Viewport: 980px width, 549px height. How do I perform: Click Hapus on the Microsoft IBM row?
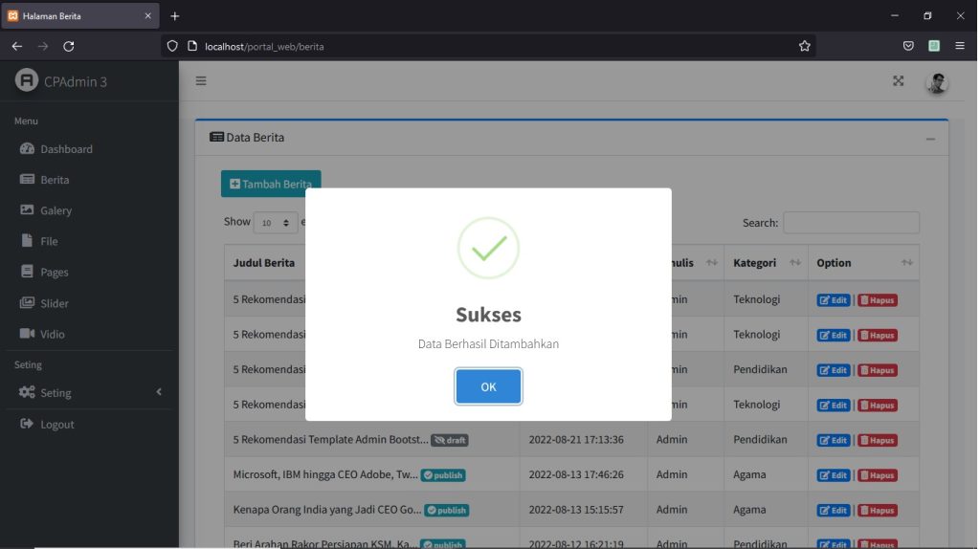click(877, 475)
